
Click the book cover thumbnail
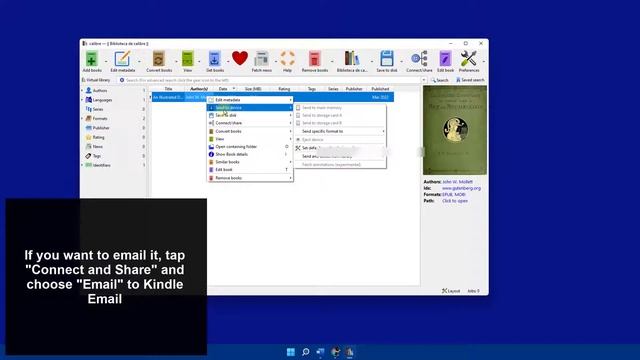click(x=455, y=130)
